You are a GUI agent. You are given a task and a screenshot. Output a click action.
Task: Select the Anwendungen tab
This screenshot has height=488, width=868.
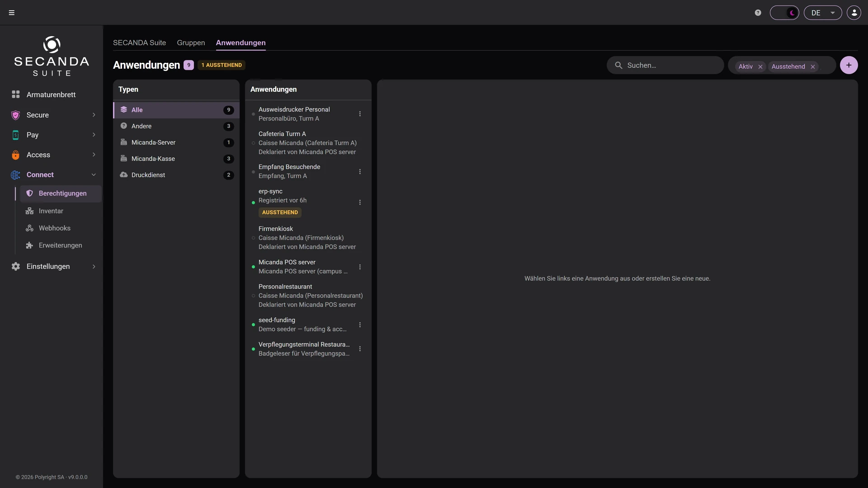(x=241, y=42)
